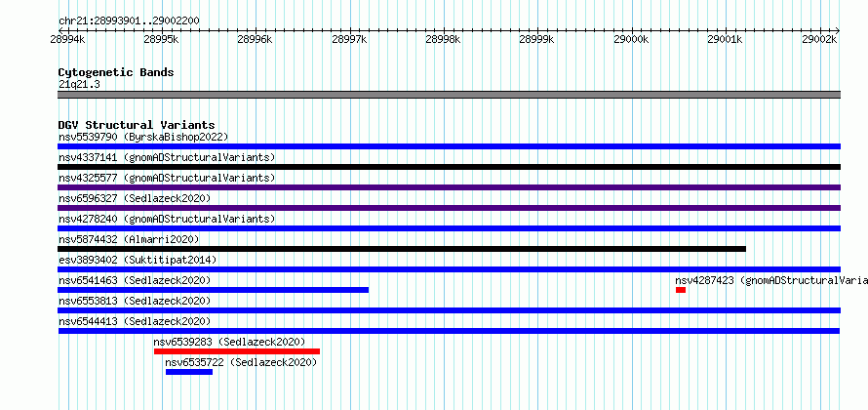Click the 28998k scale marker
This screenshot has height=410, width=868.
[443, 40]
